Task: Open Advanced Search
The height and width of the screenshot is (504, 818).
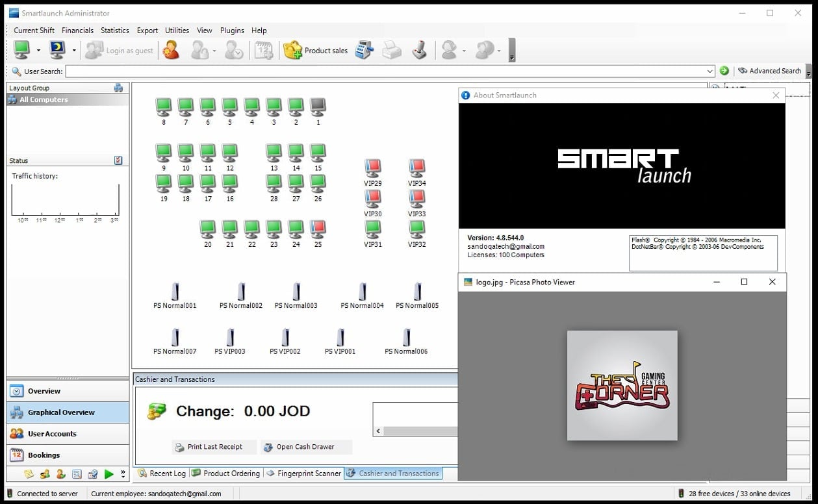Action: [769, 71]
